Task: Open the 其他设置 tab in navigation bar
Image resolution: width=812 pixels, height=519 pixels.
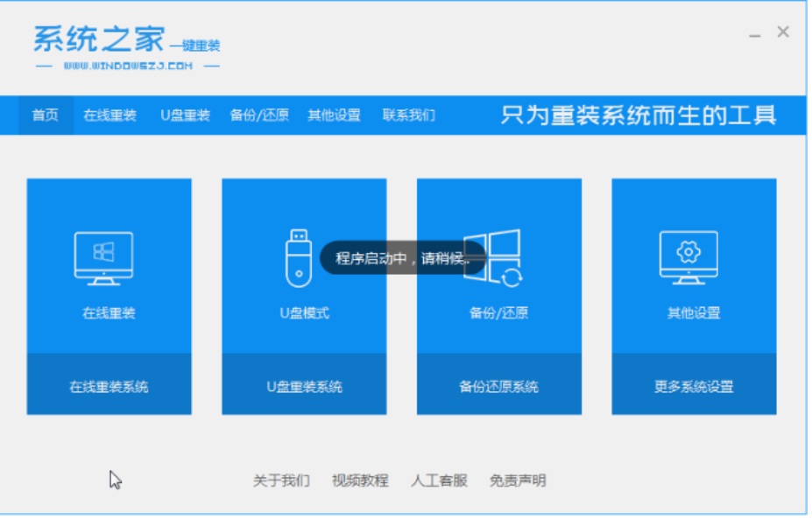Action: click(334, 116)
